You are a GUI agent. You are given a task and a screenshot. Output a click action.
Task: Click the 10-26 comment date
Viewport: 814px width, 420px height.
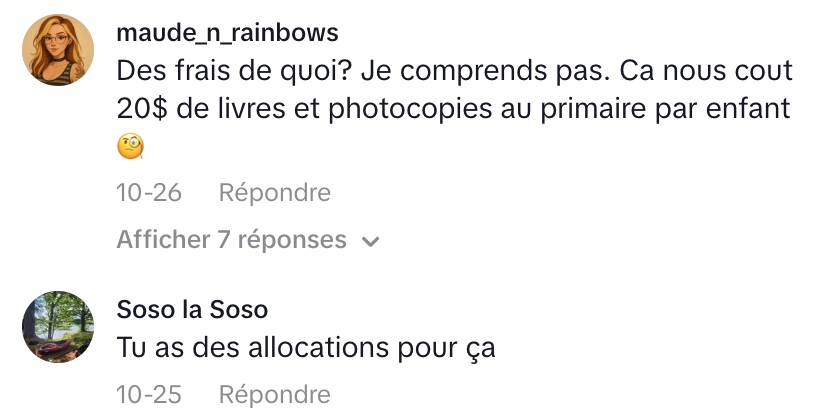(149, 193)
